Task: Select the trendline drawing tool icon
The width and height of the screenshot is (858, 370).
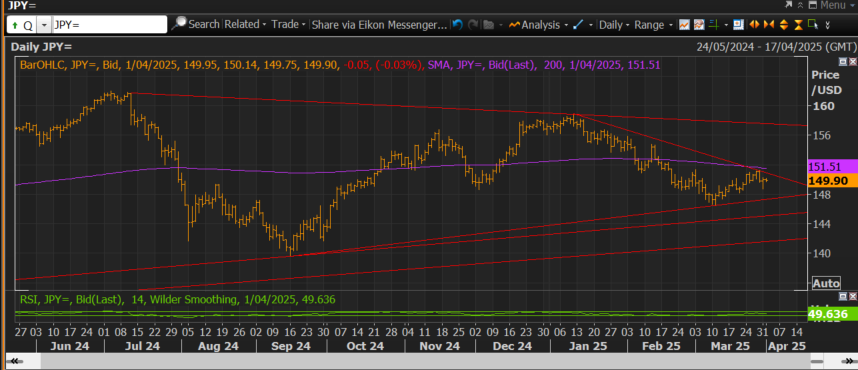Action: click(578, 25)
